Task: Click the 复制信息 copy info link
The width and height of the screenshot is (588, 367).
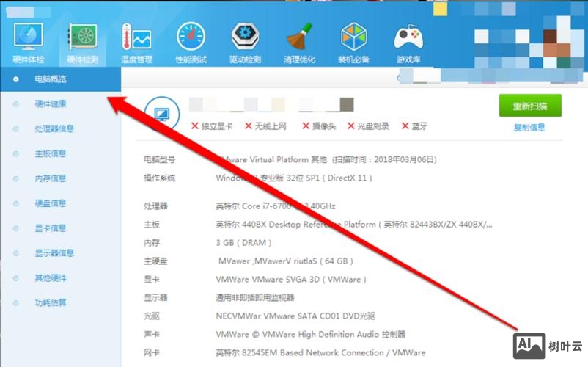Action: (529, 128)
